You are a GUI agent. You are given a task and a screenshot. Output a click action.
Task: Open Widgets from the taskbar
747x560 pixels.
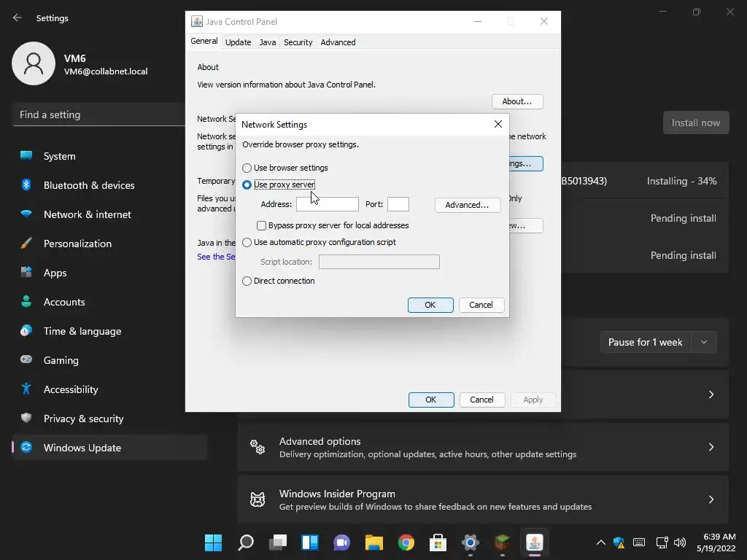tap(309, 542)
